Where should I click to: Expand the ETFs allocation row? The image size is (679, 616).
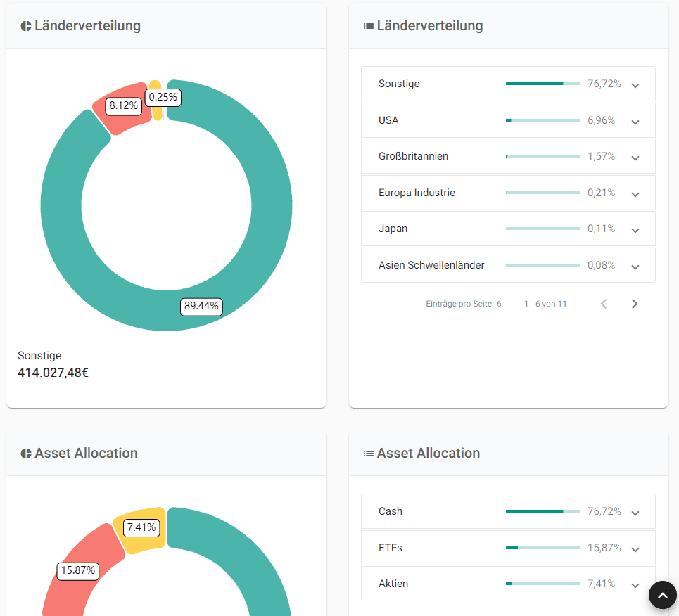pos(635,549)
